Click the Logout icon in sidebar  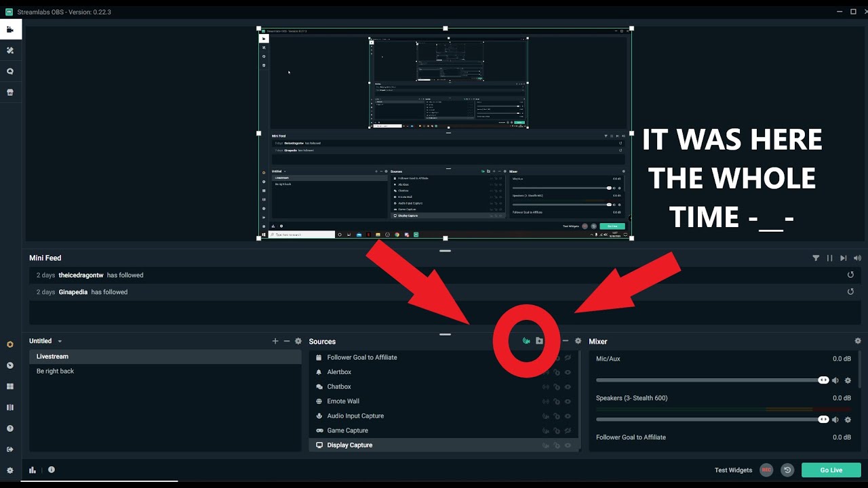pyautogui.click(x=10, y=449)
